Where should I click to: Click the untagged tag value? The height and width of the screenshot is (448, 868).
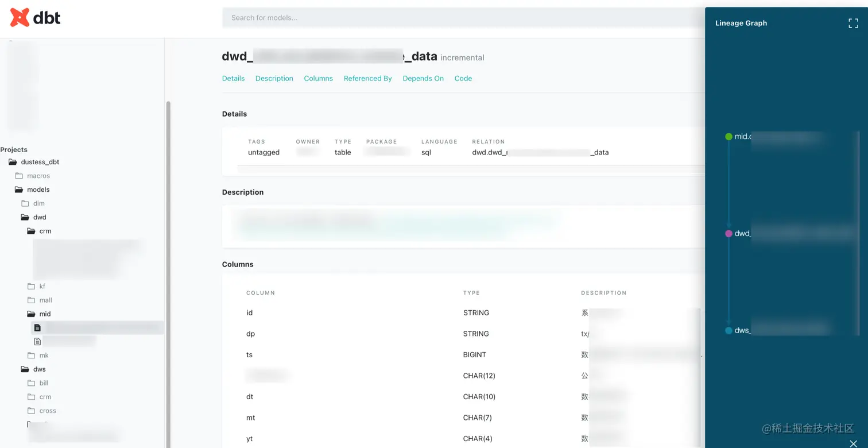click(x=263, y=152)
